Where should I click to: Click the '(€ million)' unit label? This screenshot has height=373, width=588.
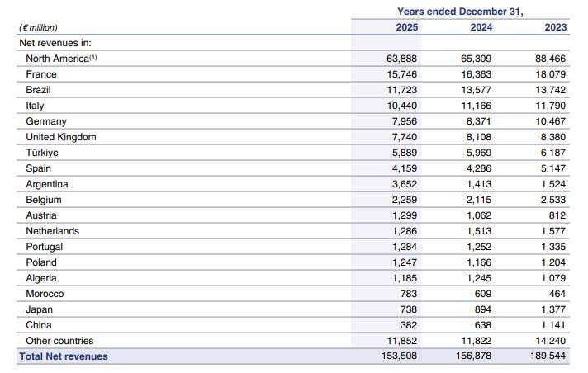pos(38,27)
